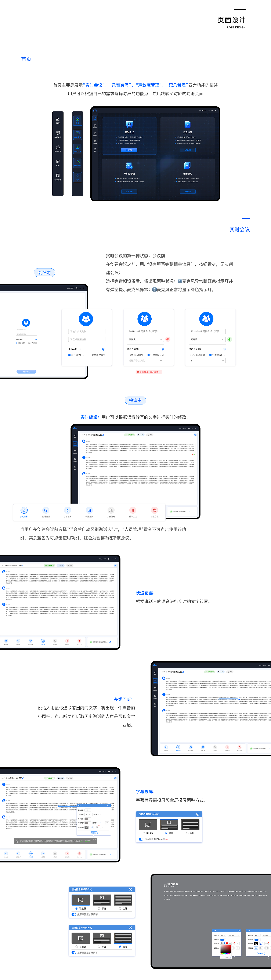Select the 实时编辑 toolbar icon

tap(24, 510)
